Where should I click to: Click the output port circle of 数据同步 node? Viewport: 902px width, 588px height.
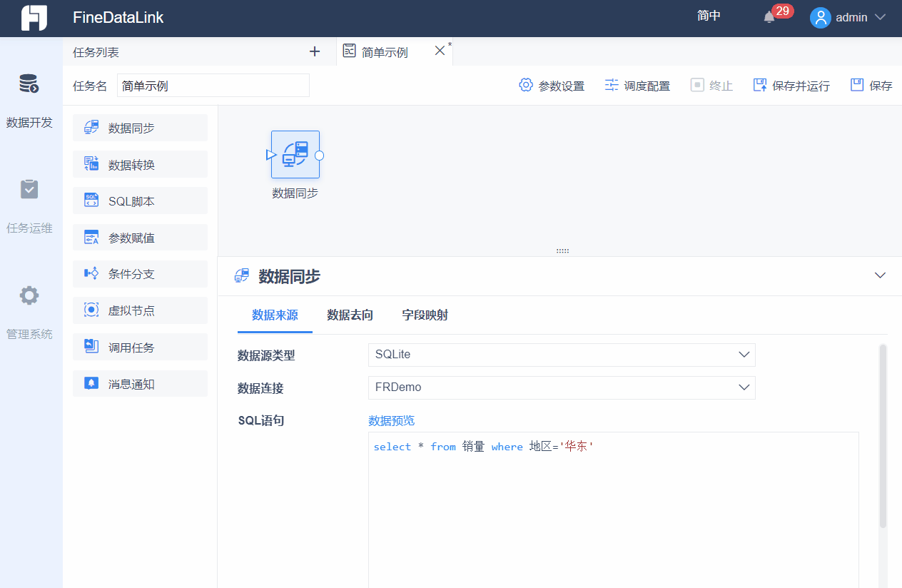pyautogui.click(x=320, y=155)
